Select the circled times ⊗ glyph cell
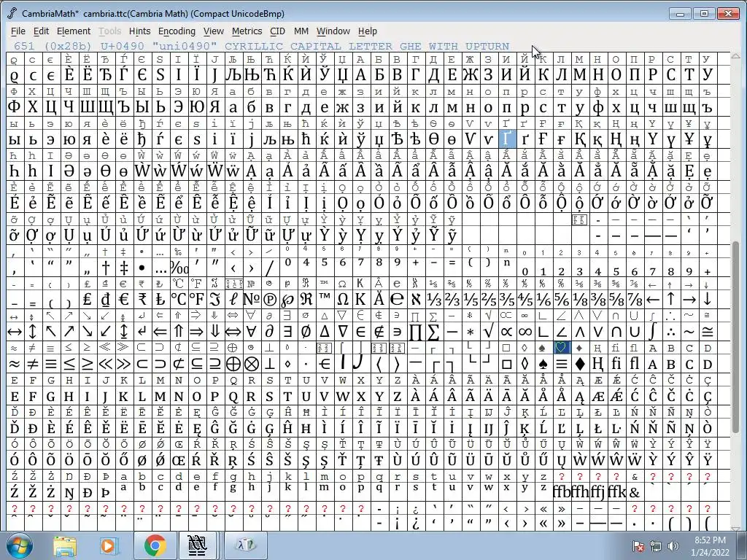 [x=252, y=364]
